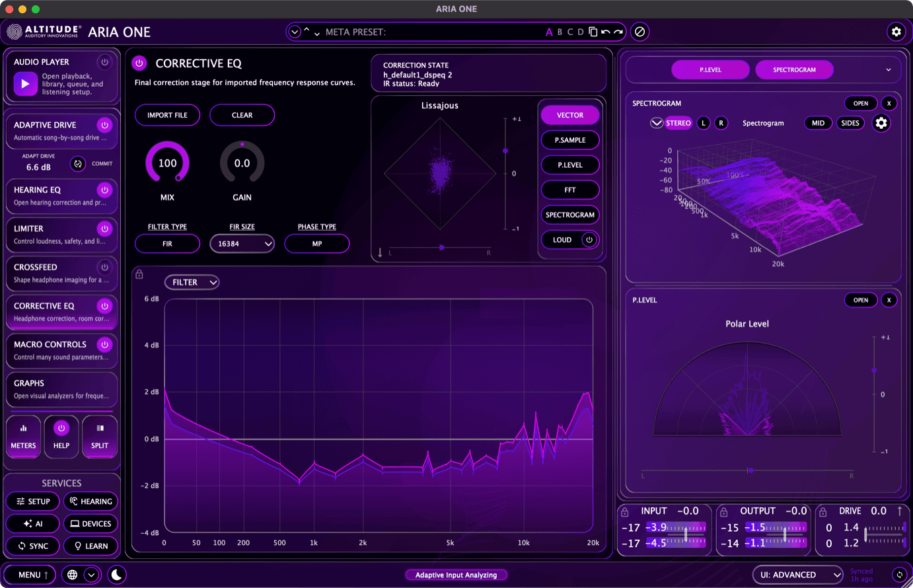The height and width of the screenshot is (588, 913).
Task: Open the Spectrogram channel dropdown chevron
Action: click(x=656, y=123)
